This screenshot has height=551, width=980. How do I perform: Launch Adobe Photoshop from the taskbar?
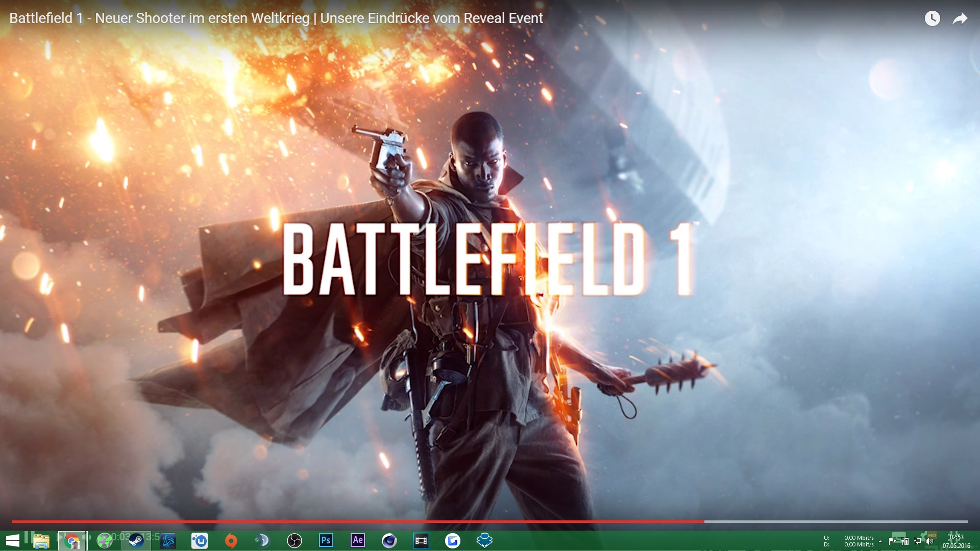(x=326, y=540)
